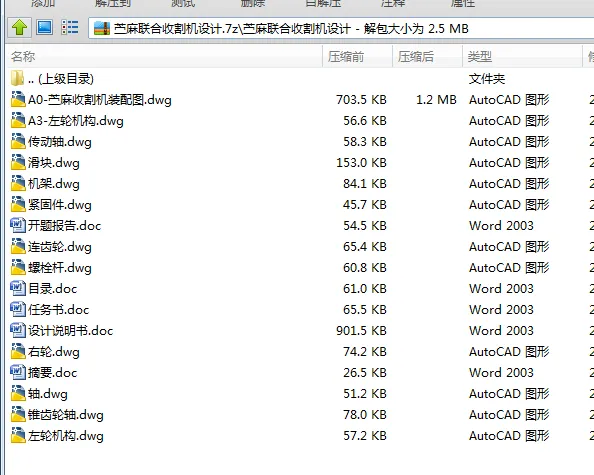Click the DWG icon next to 机架.dwg
The height and width of the screenshot is (475, 594).
18,183
